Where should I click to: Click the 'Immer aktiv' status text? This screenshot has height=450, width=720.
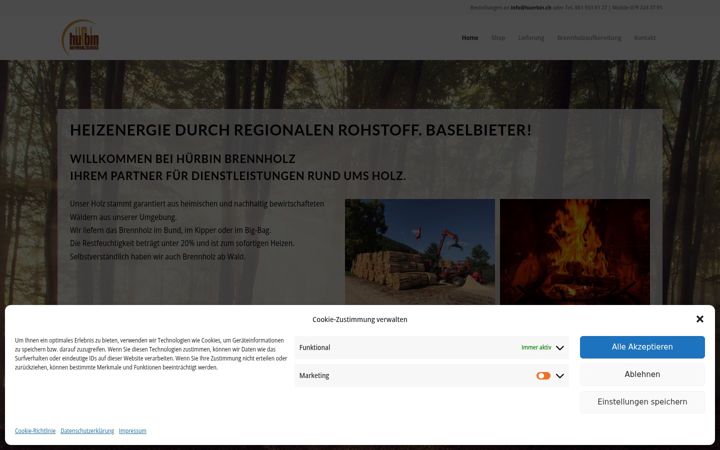[536, 348]
